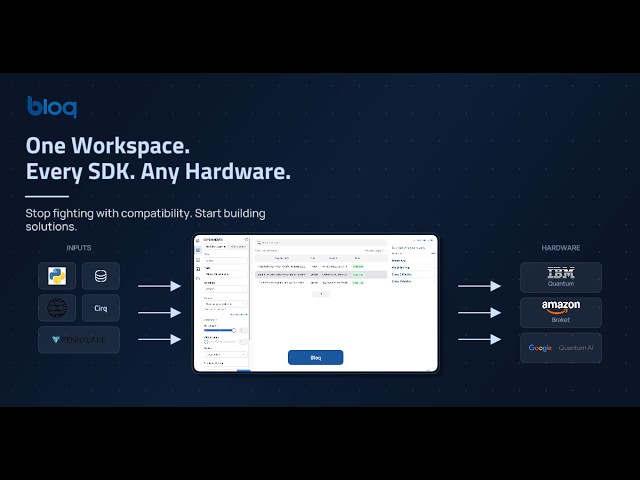Select the PennyLane input tile
The width and height of the screenshot is (640, 480).
(79, 340)
